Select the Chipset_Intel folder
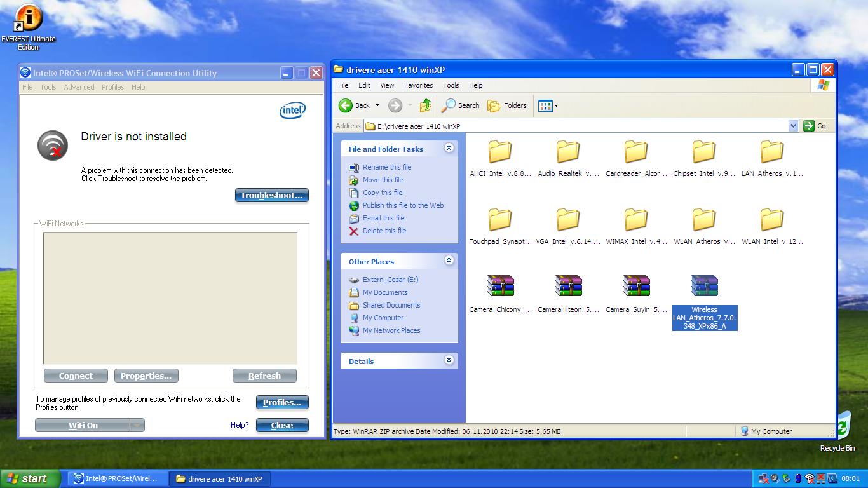868x488 pixels. tap(704, 158)
